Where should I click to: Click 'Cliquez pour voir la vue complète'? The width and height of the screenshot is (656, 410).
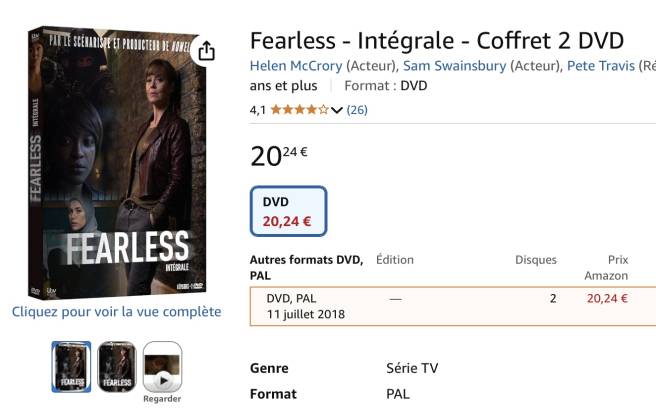[116, 311]
